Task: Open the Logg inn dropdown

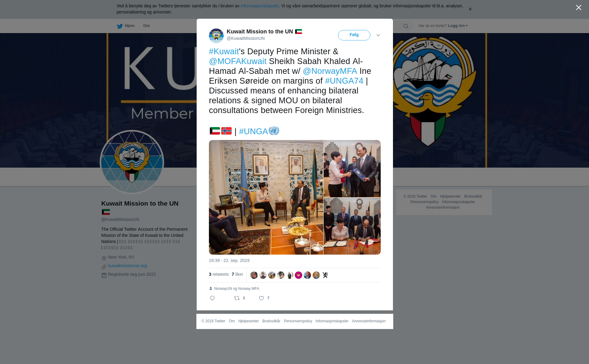Action: coord(458,26)
